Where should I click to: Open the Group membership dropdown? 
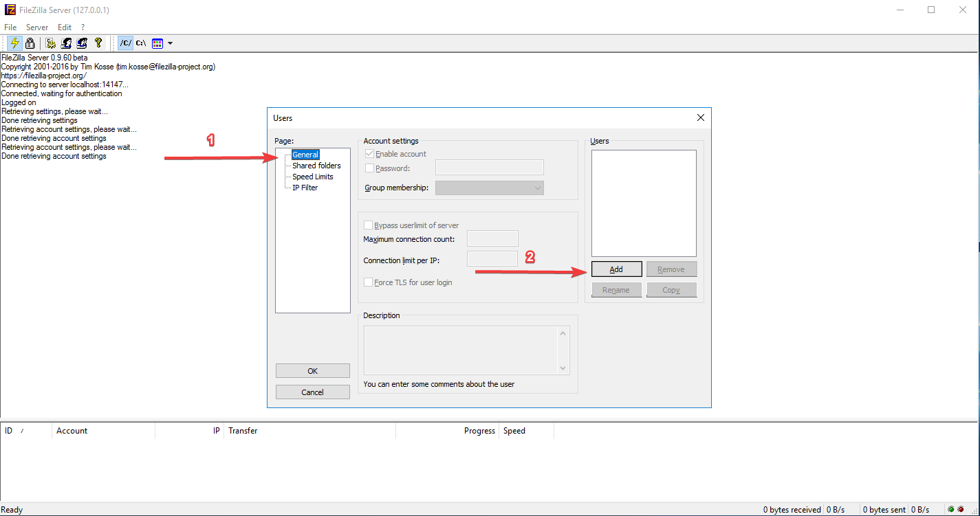[490, 188]
